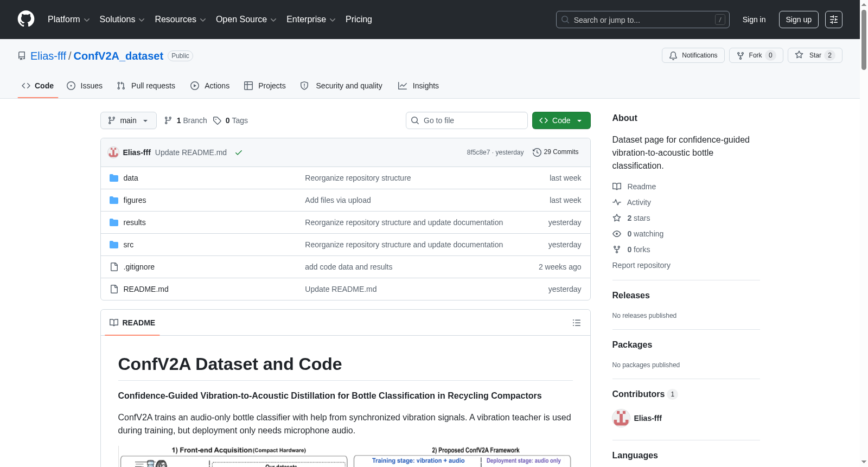Open the Projects tab
The height and width of the screenshot is (467, 868).
coord(265,86)
